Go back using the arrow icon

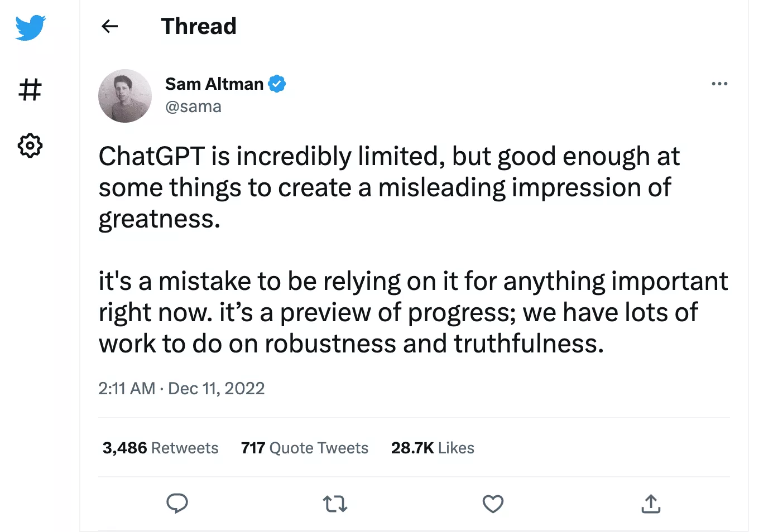pos(110,26)
